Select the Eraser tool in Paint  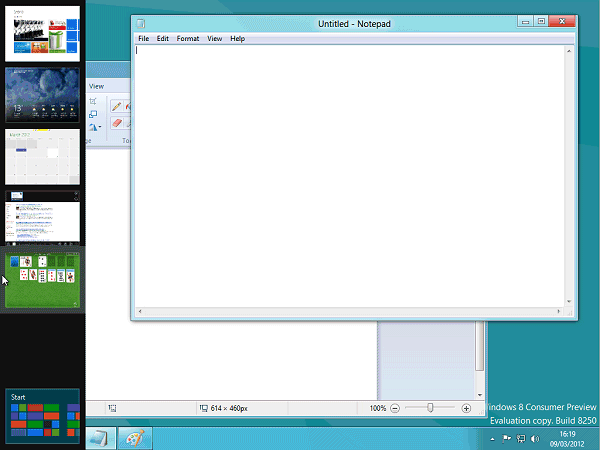pos(117,123)
